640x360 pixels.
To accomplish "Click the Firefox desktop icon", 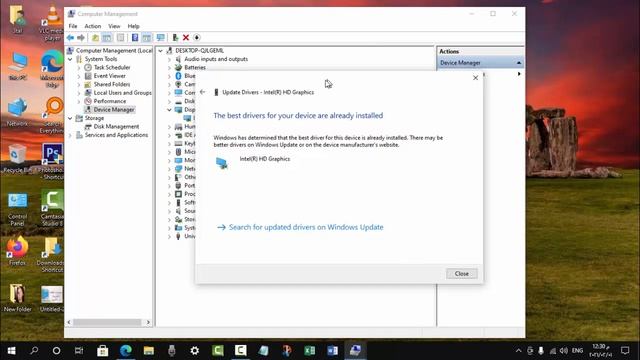I will coord(17,250).
